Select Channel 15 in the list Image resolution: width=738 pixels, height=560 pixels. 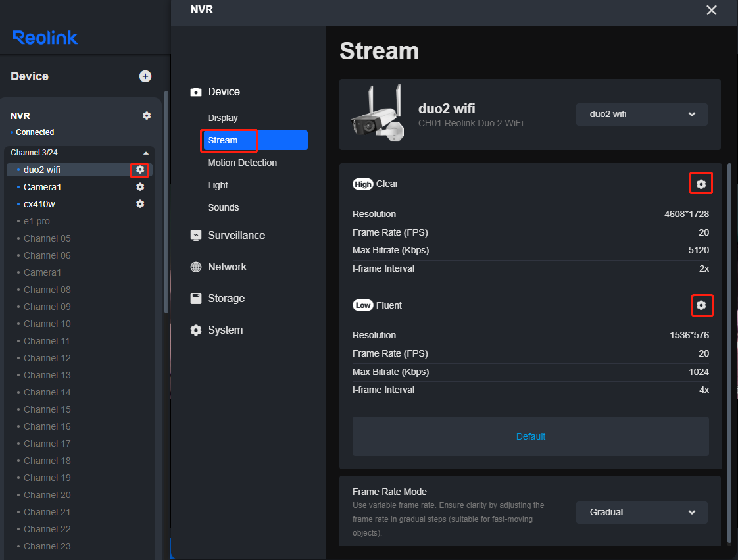coord(47,409)
